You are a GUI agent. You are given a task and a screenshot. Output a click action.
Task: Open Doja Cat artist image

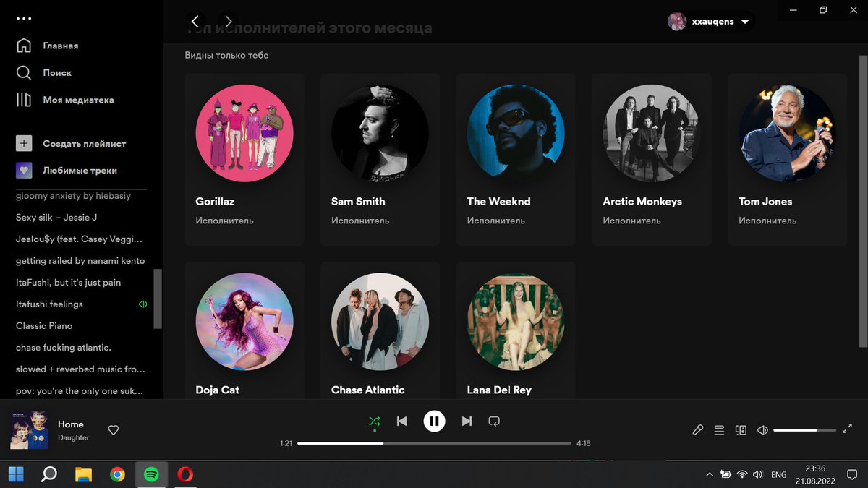pos(244,322)
